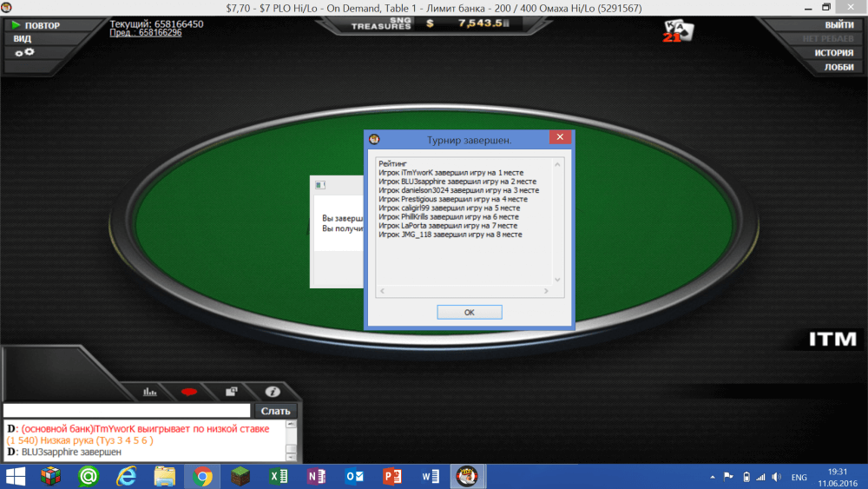Click the ПОВТОР replay button
The image size is (868, 489).
[x=36, y=25]
